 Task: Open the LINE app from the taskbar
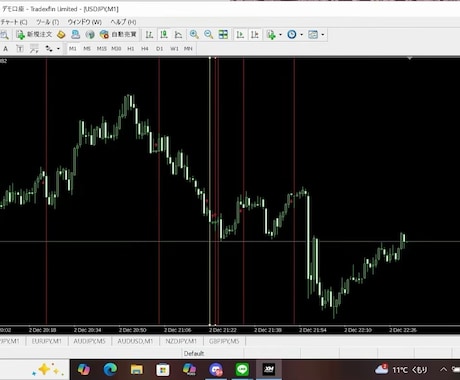click(242, 369)
